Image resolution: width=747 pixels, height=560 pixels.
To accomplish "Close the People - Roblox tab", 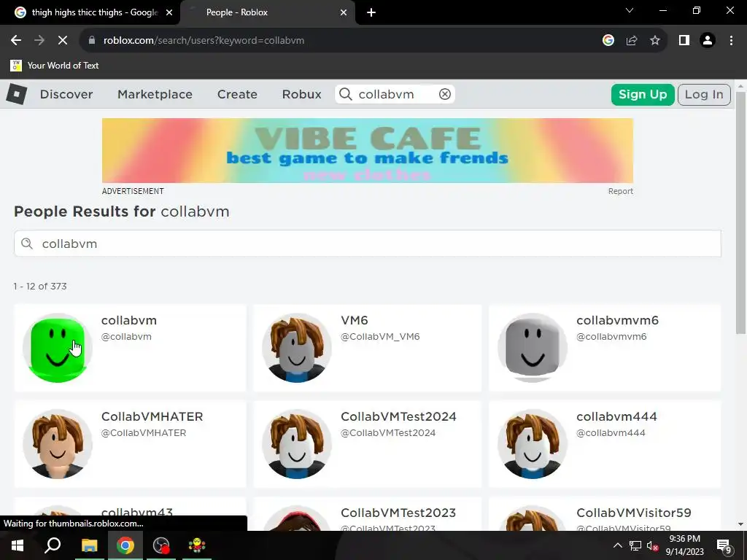I will click(344, 12).
